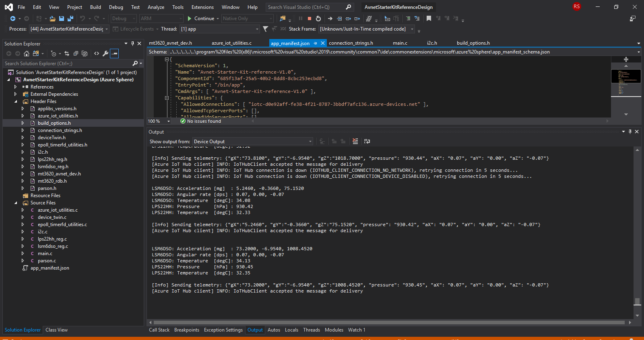Toggle word wrap in Output window

point(367,141)
